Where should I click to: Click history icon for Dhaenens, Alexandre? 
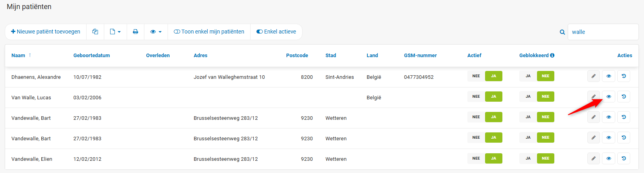pyautogui.click(x=624, y=76)
